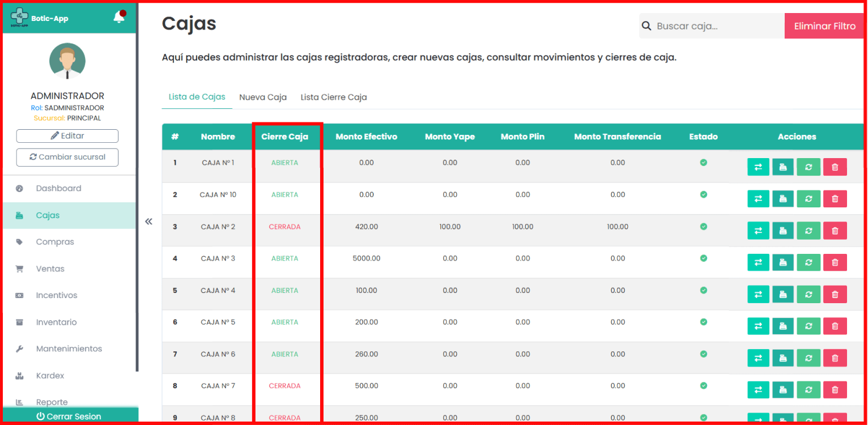The height and width of the screenshot is (425, 868).
Task: Delete CAJA Nº 3 with the trash icon
Action: 835,262
